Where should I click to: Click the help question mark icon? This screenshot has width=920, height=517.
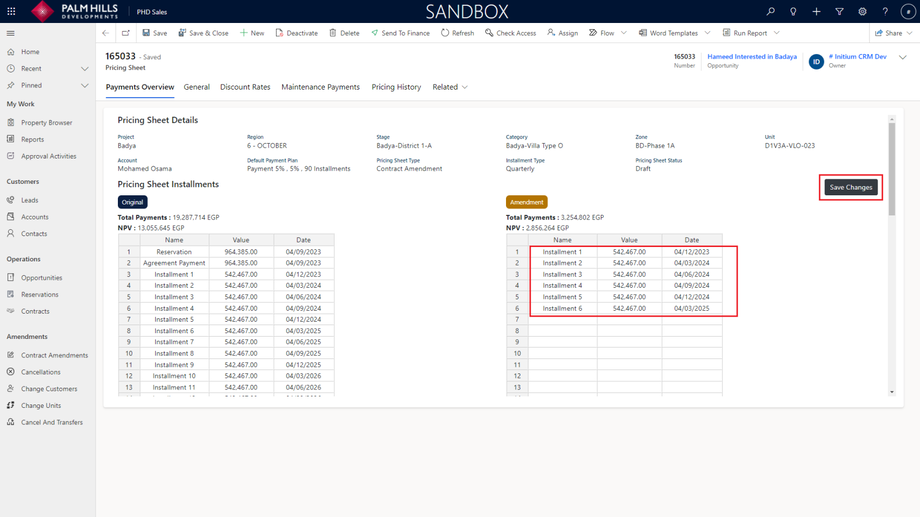point(885,11)
